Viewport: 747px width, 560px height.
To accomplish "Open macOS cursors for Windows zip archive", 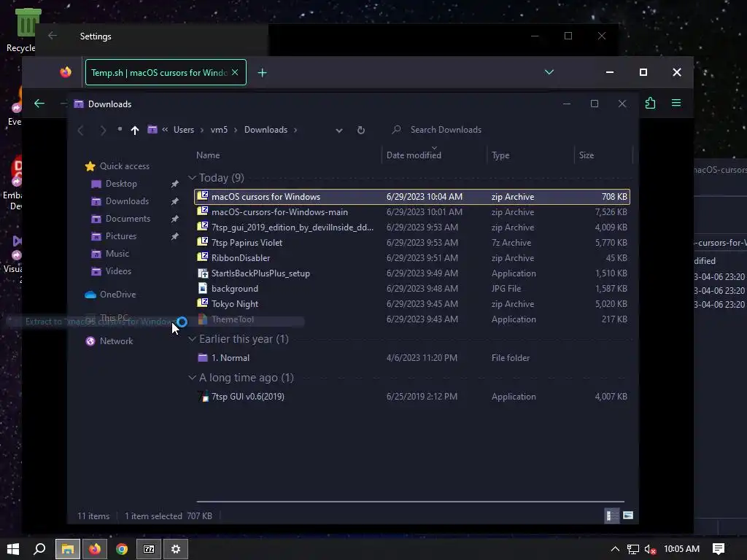I will 411,197.
